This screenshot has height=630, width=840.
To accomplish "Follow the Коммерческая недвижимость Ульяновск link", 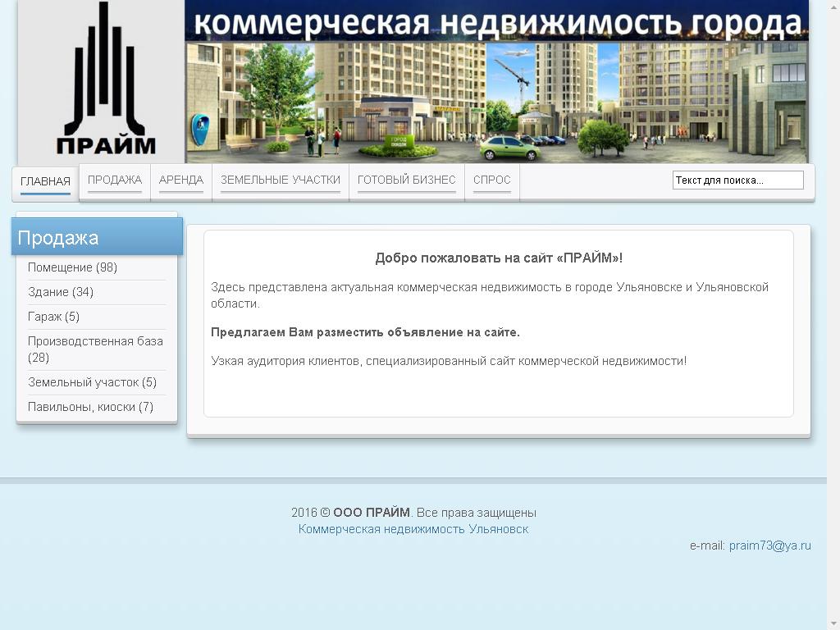I will 414,528.
